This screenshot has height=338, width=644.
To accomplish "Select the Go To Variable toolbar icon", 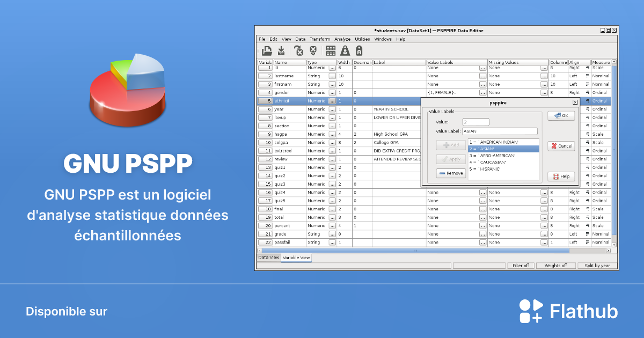I will point(313,50).
